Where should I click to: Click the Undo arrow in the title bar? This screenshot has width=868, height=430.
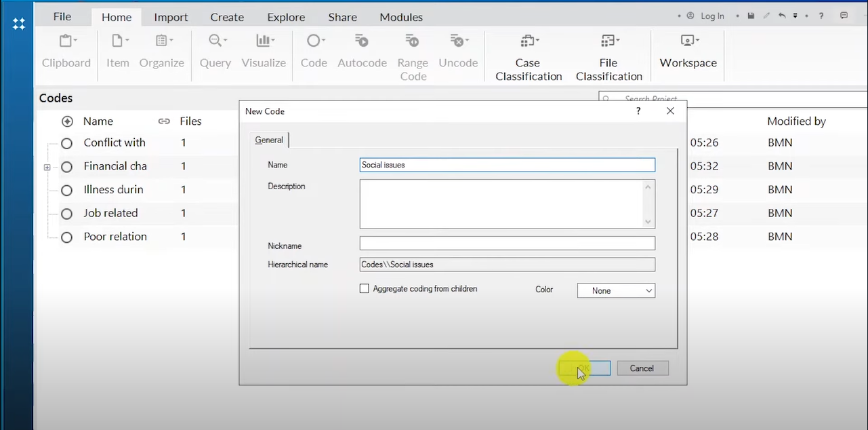click(782, 16)
